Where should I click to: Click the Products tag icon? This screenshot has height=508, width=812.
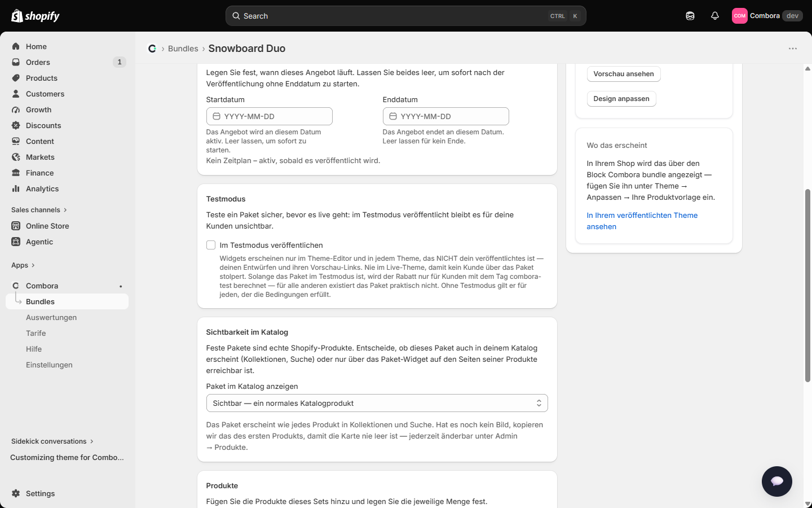[16, 78]
